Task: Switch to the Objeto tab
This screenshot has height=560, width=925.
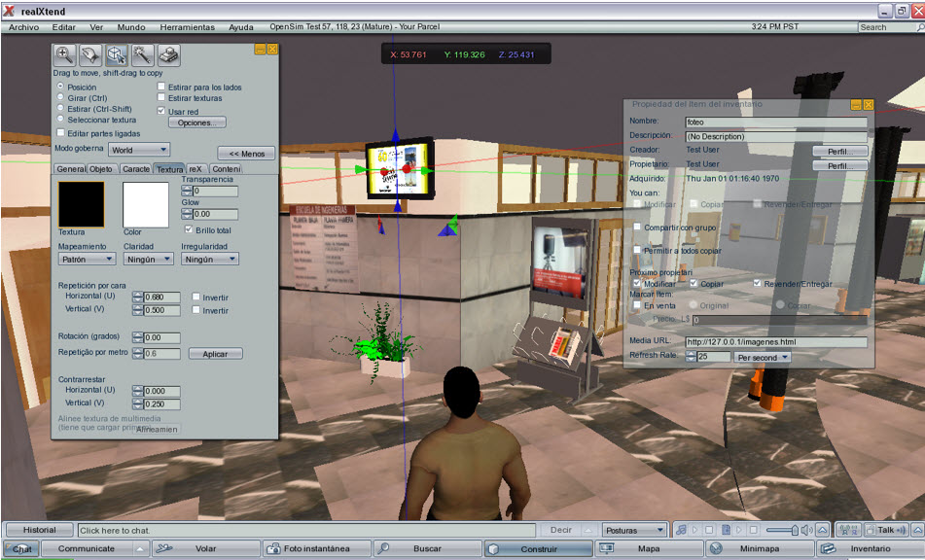Action: [x=101, y=168]
